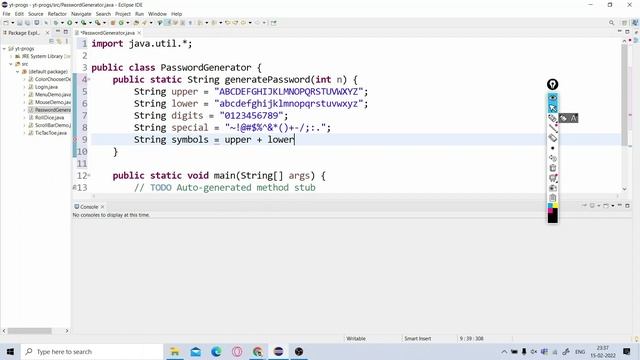Screen dimensions: 640x360
Task: Click Collapse All icon in Package Explorer
Action: [51, 41]
